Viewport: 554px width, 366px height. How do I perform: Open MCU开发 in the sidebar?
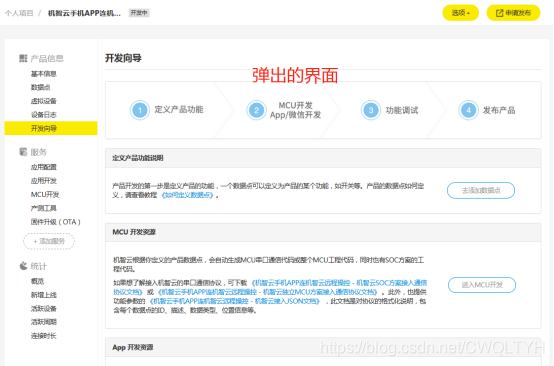coord(45,194)
